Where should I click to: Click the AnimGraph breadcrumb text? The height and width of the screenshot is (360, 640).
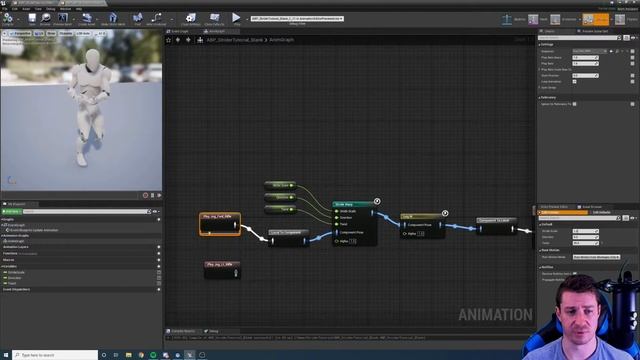tap(282, 40)
